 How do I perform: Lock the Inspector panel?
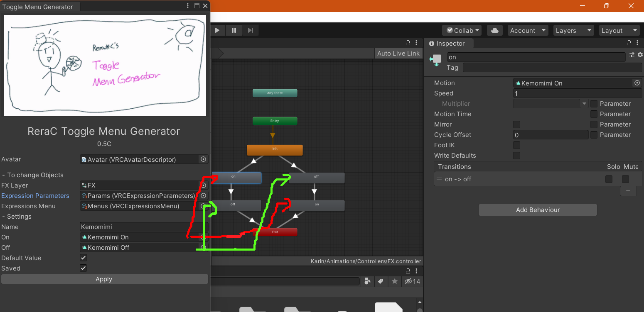pyautogui.click(x=629, y=43)
